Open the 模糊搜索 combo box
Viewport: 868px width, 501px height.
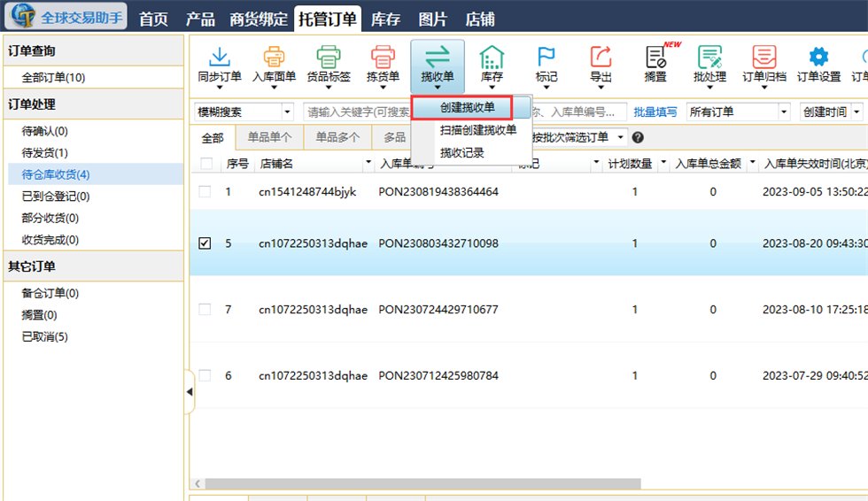click(244, 112)
